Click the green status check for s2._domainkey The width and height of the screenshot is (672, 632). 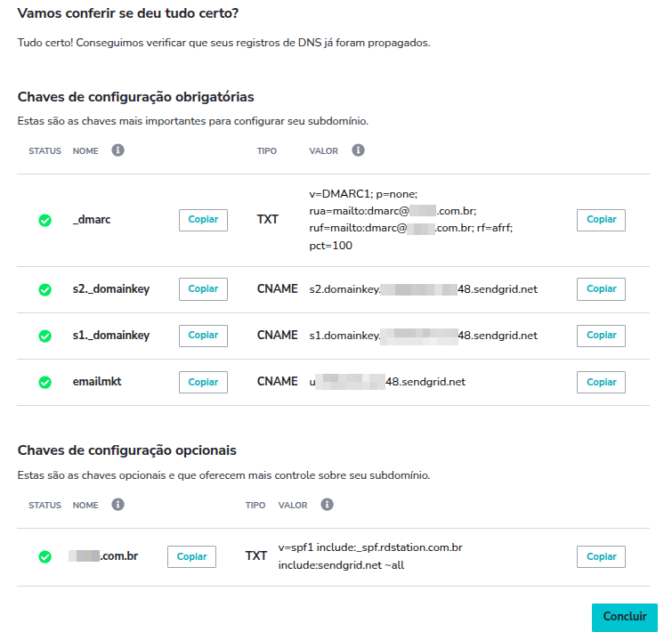[45, 289]
